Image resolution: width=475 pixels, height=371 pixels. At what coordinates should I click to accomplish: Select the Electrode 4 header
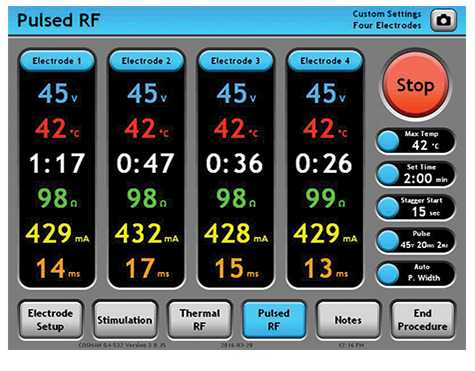(325, 61)
